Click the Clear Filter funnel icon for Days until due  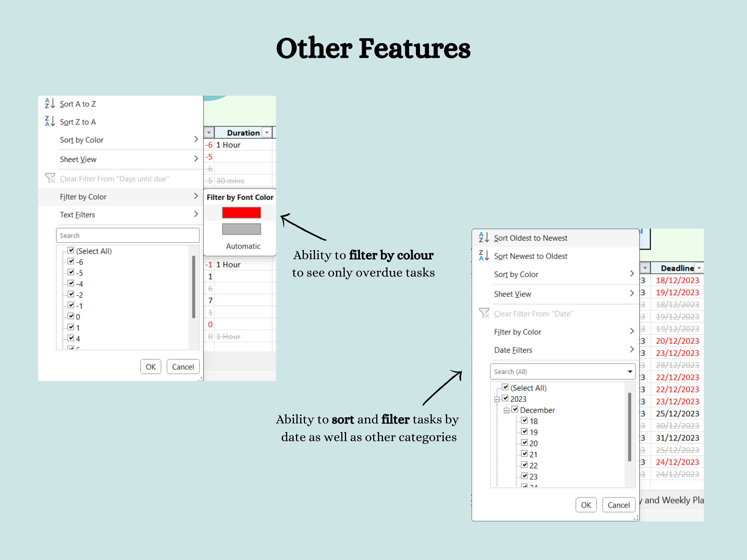point(50,178)
